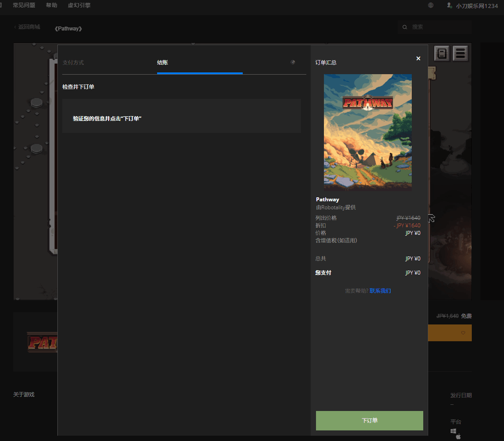
Task: Click the discount value -JPY ¥1640
Action: (x=407, y=225)
